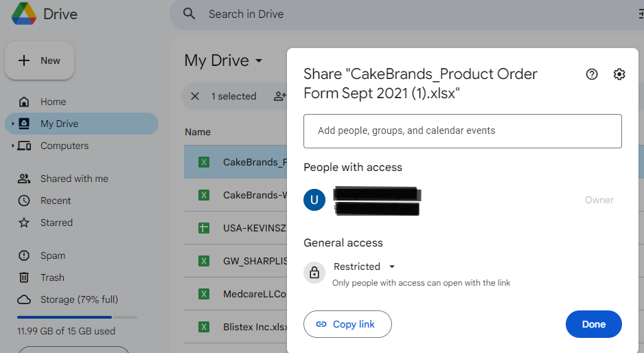This screenshot has height=353, width=644.
Task: Open the My Drive title dropdown
Action: point(259,61)
